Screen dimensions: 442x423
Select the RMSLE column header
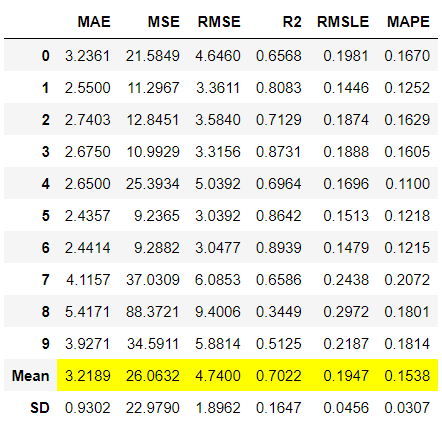click(x=343, y=22)
